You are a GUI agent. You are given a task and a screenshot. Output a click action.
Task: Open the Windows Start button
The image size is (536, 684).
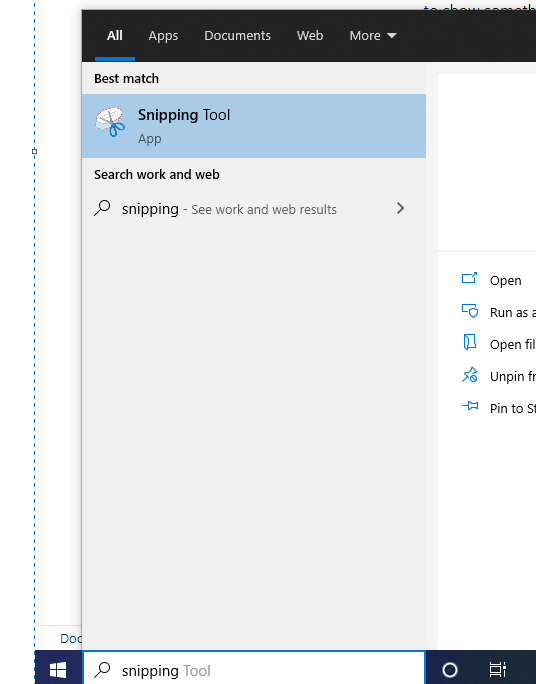(x=58, y=670)
